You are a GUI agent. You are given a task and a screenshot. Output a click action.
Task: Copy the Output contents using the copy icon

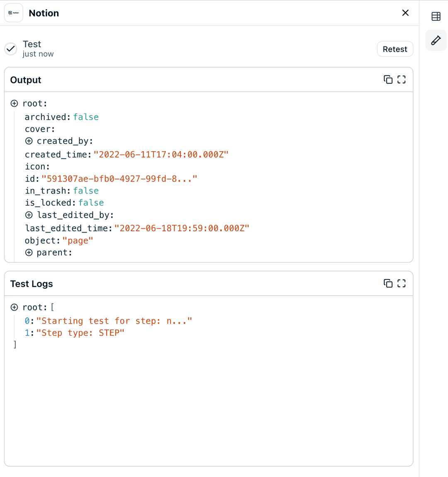click(x=388, y=79)
